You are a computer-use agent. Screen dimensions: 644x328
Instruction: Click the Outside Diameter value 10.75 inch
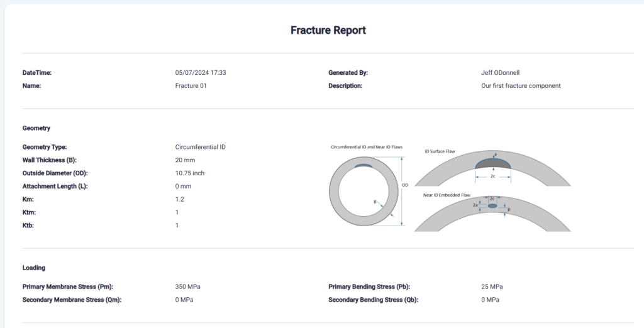[190, 173]
